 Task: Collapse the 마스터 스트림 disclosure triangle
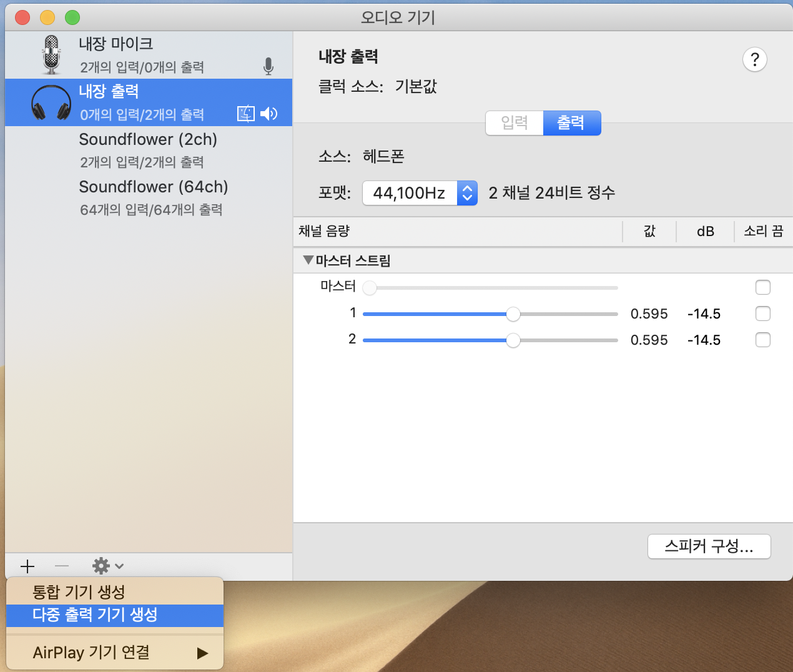click(x=308, y=260)
